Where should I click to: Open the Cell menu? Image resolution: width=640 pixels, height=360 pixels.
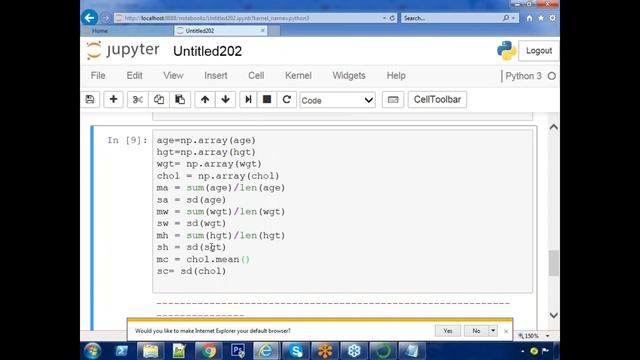[256, 76]
